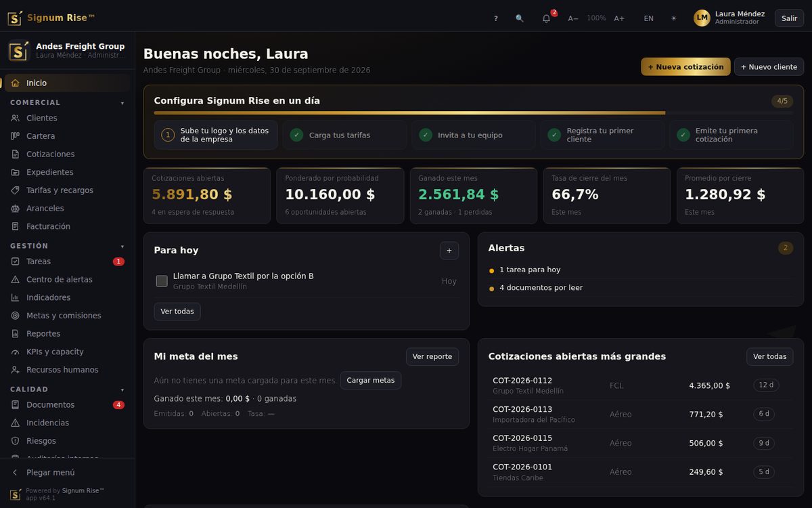Viewport: 812px width, 508px height.
Task: Click the Reportes icon in sidebar
Action: [15, 334]
